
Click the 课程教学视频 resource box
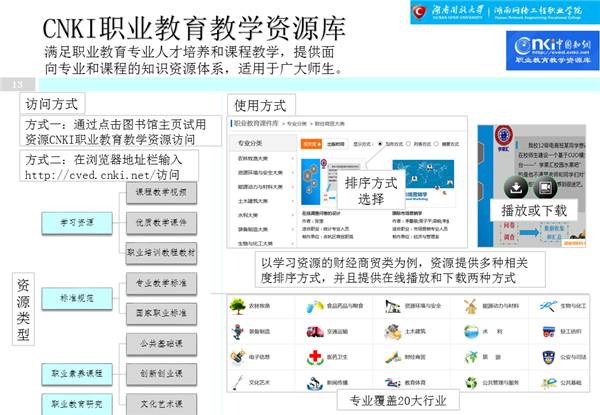[161, 192]
